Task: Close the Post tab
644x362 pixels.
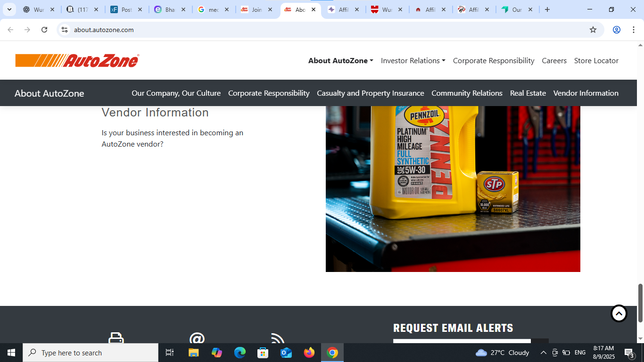Action: tap(140, 9)
